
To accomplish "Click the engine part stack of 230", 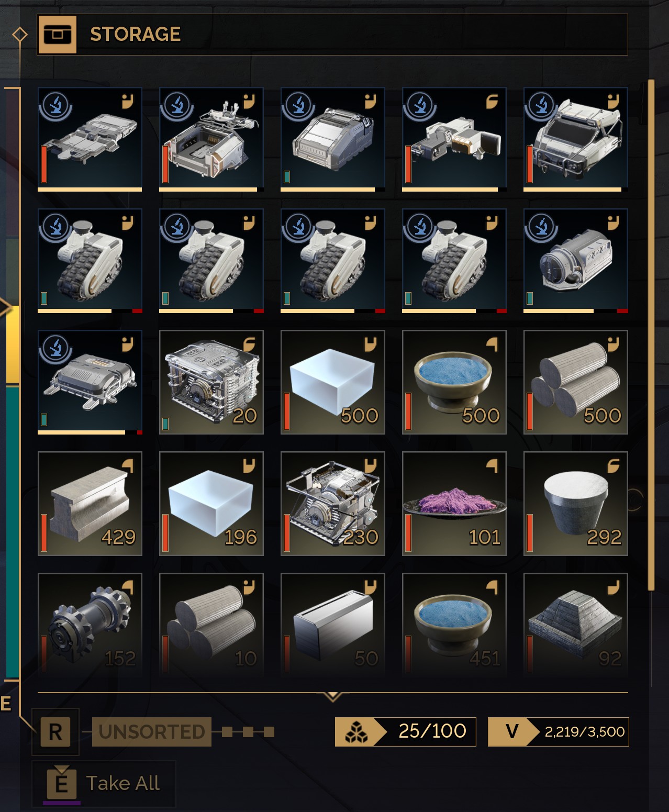I will tap(333, 504).
